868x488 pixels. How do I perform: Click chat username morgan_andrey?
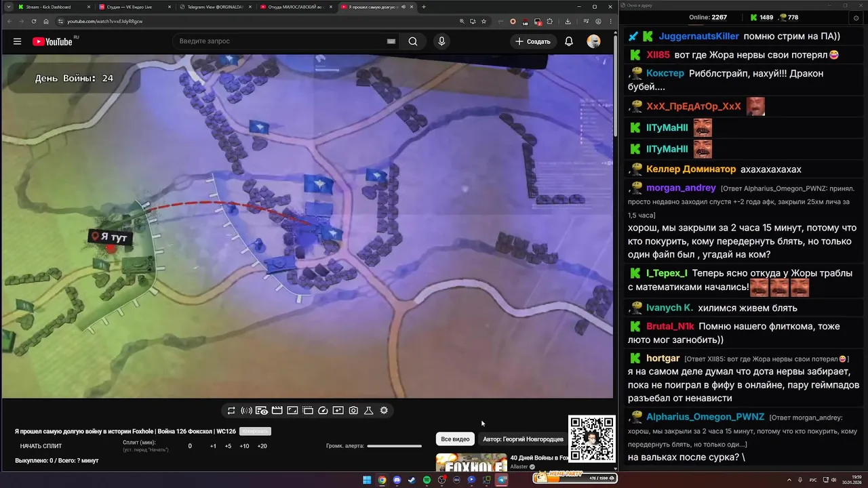coord(681,188)
